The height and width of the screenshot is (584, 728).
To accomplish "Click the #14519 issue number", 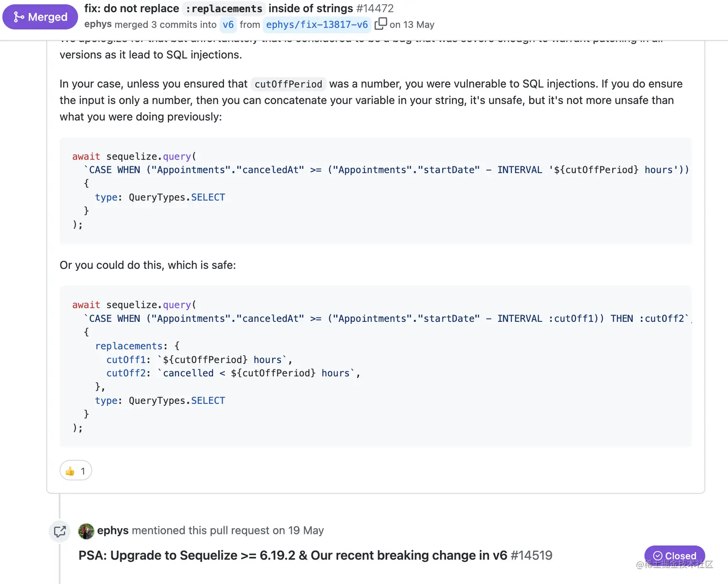I will coord(532,556).
